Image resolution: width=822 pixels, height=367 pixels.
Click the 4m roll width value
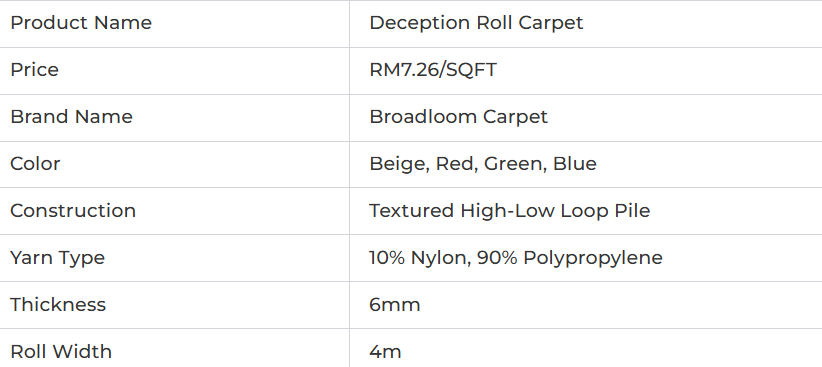click(x=385, y=351)
